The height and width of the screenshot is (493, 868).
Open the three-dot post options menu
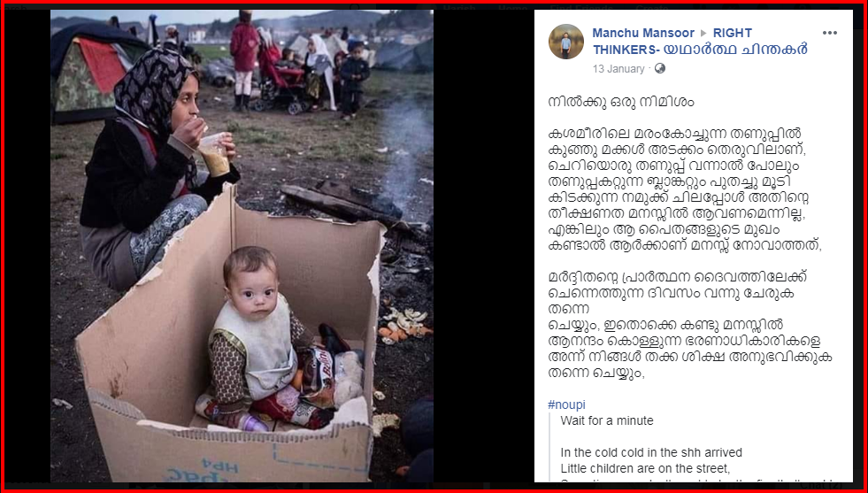click(x=829, y=33)
